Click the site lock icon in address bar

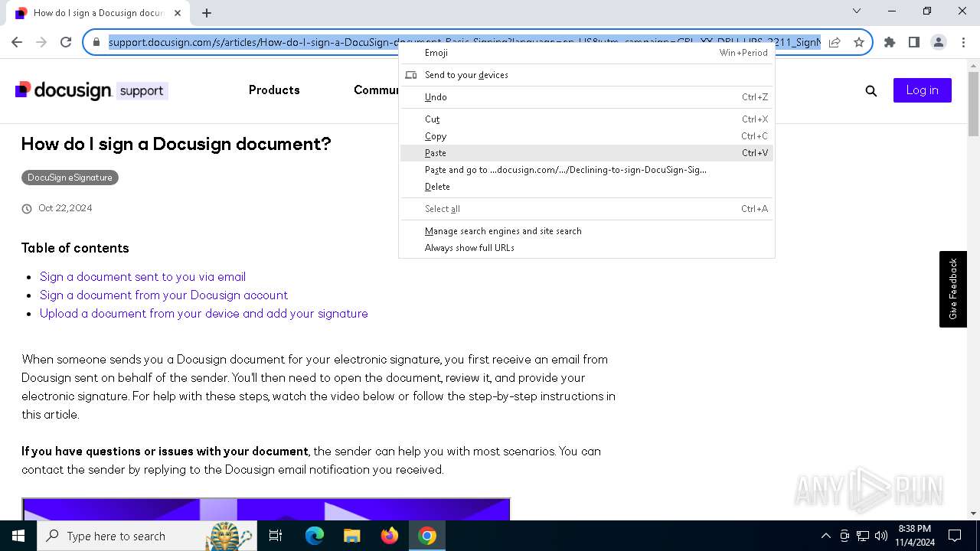96,42
